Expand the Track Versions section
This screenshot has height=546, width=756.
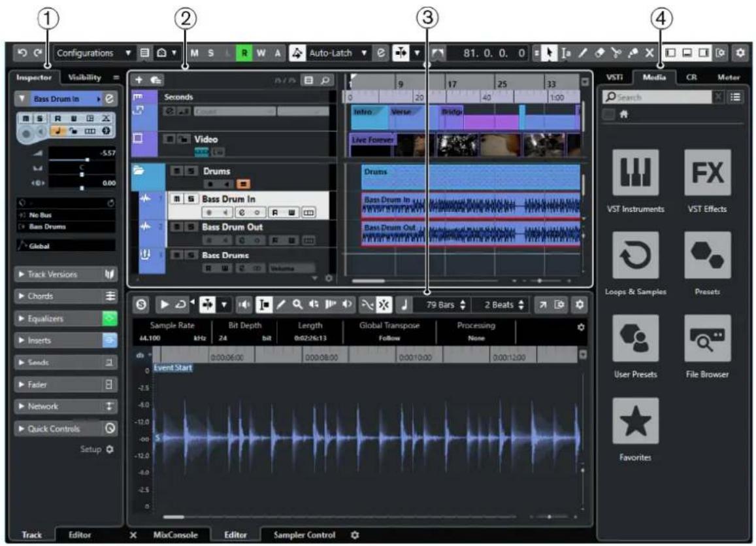(x=66, y=274)
